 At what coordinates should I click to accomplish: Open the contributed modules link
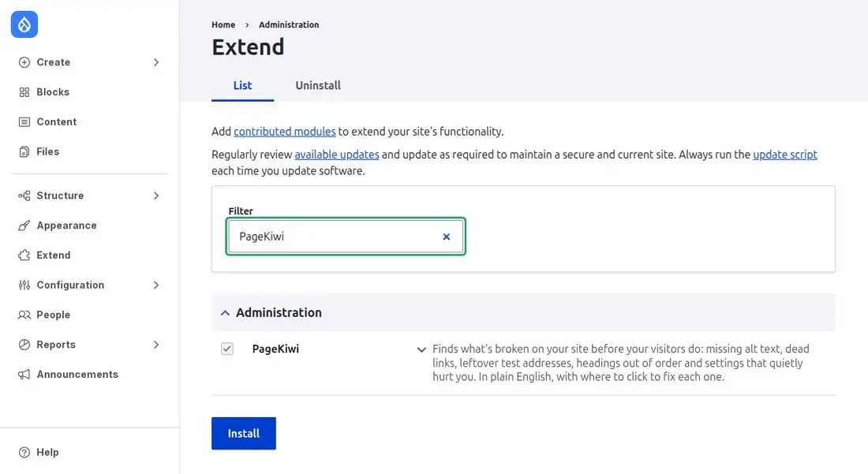[285, 132]
